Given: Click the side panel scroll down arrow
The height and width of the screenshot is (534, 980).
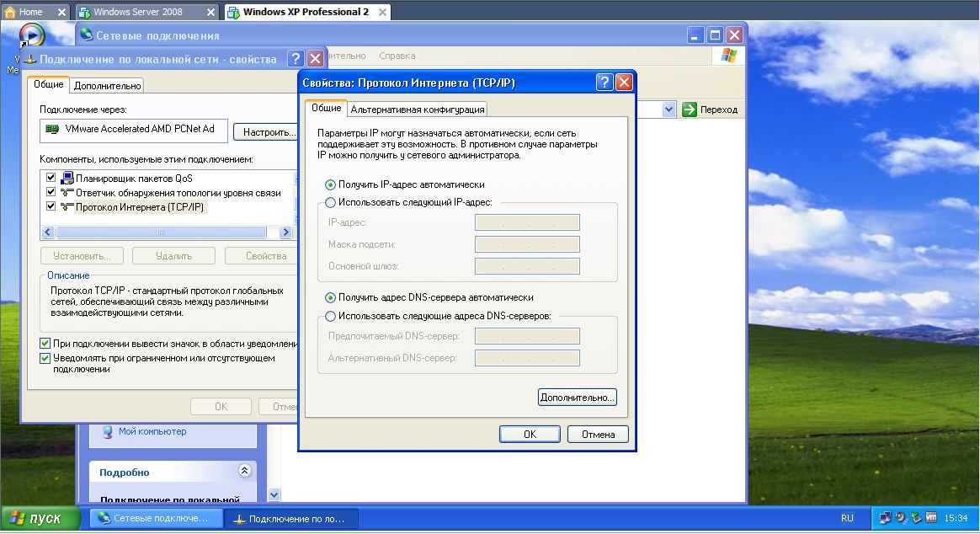Looking at the screenshot, I should pos(274,494).
